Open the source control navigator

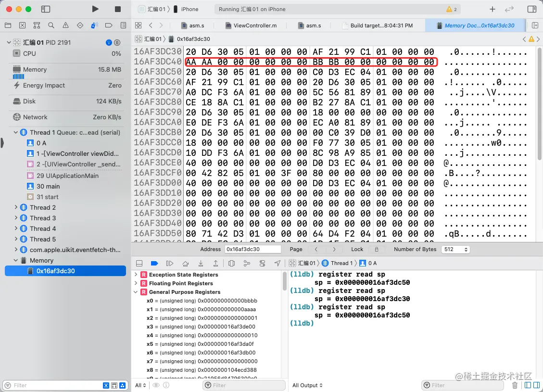[22, 25]
